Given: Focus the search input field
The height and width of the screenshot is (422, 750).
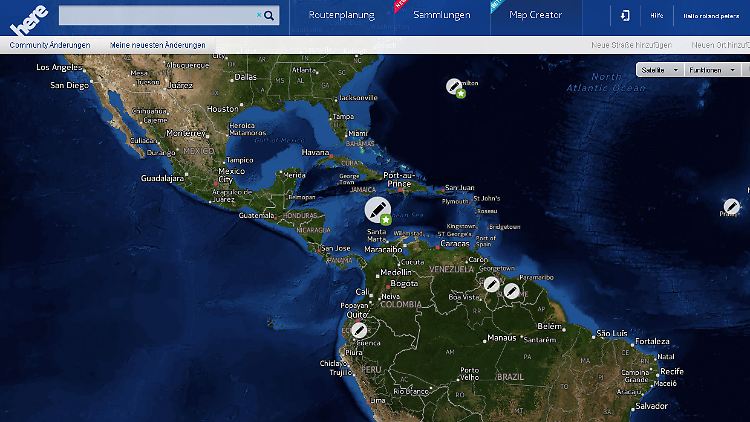Looking at the screenshot, I should 157,16.
